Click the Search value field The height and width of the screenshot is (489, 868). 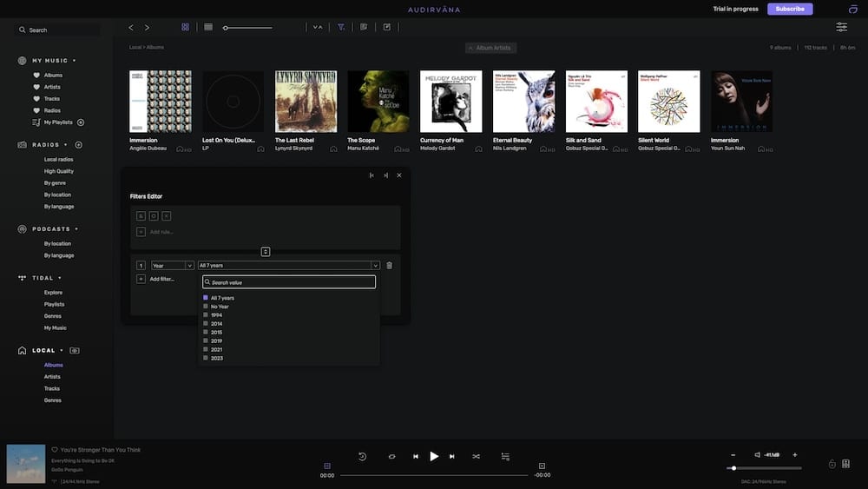pyautogui.click(x=289, y=282)
